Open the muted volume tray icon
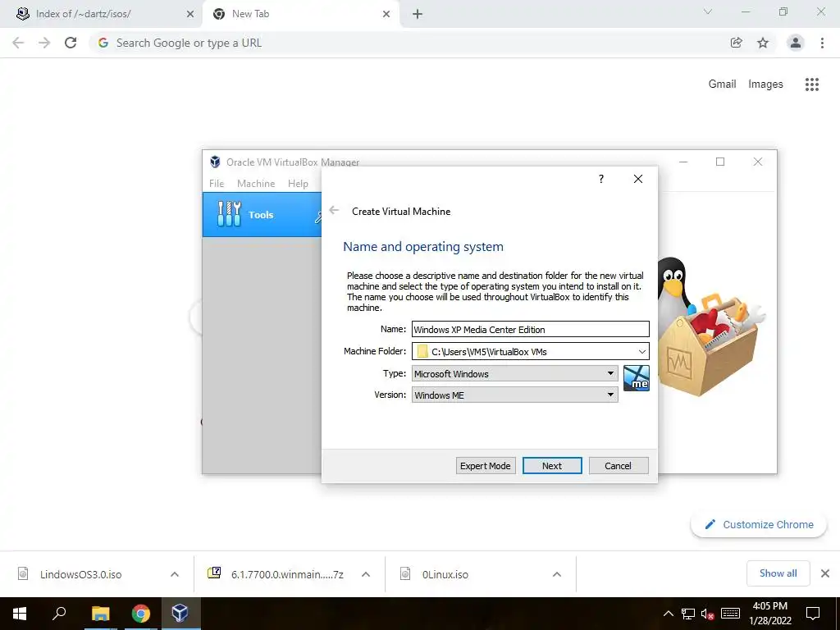 707,614
